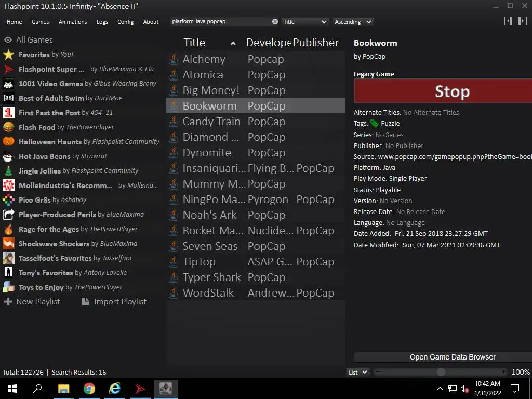Open Halloween Haunts pumpkin icon

8,142
